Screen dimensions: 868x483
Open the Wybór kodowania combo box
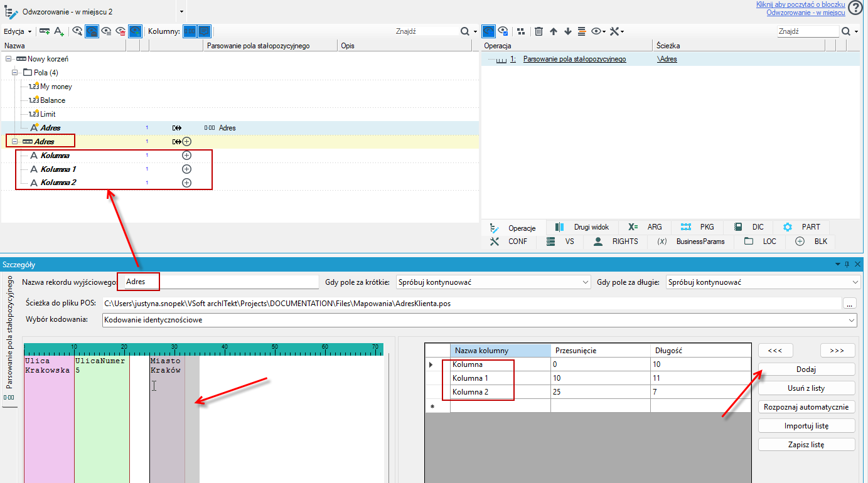[x=480, y=320]
